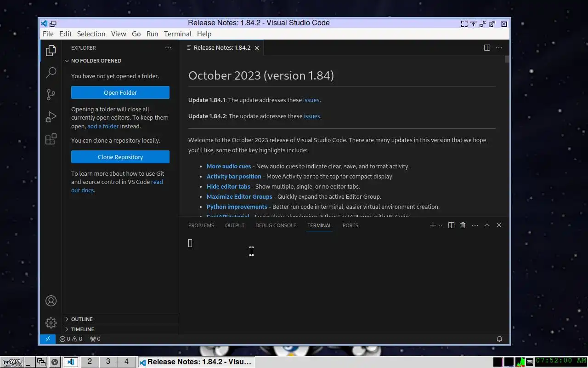The image size is (588, 368).
Task: Expand the OUTLINE section
Action: 120,319
